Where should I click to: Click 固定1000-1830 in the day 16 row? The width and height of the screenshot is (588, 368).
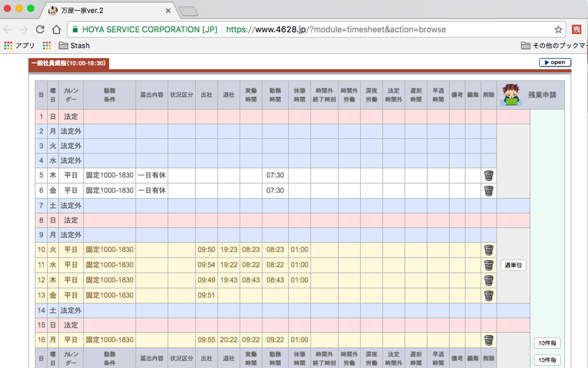110,340
